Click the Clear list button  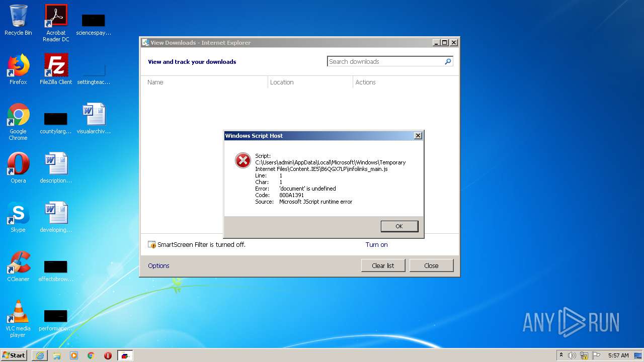383,265
